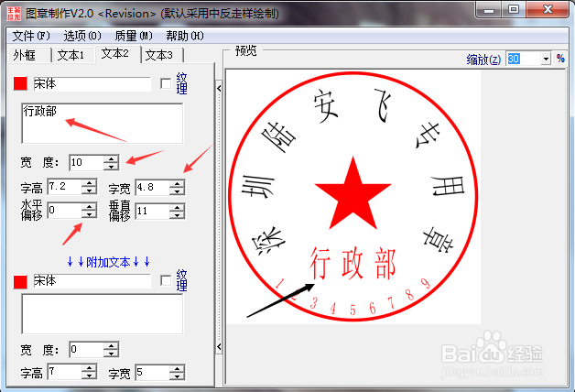Increase 垂直偏移 with up arrow
The height and width of the screenshot is (392, 575).
(x=177, y=208)
